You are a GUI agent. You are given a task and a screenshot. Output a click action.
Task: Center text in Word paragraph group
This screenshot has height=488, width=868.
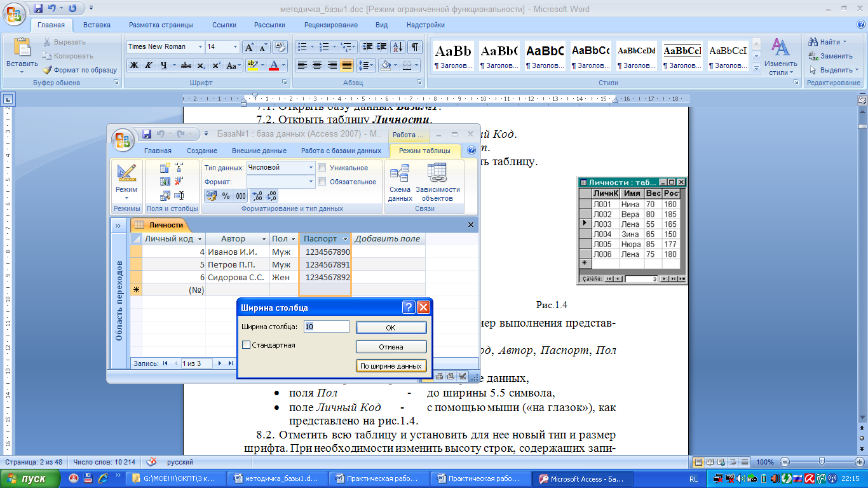click(317, 65)
